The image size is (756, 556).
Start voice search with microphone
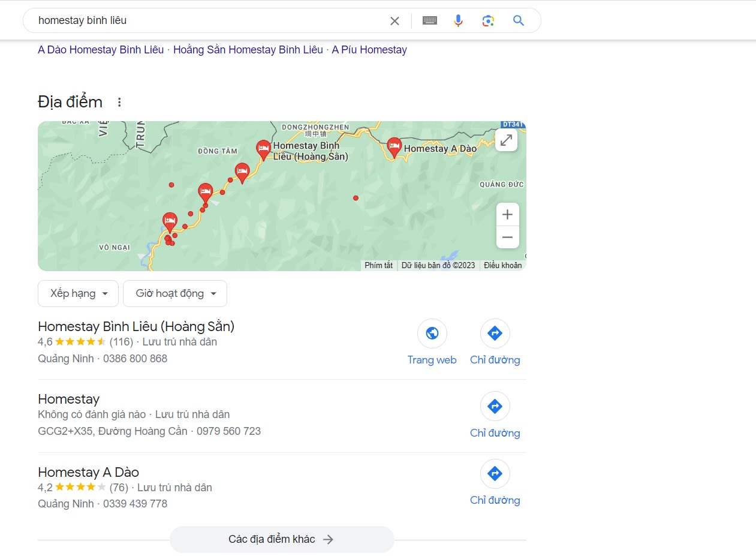pyautogui.click(x=458, y=21)
